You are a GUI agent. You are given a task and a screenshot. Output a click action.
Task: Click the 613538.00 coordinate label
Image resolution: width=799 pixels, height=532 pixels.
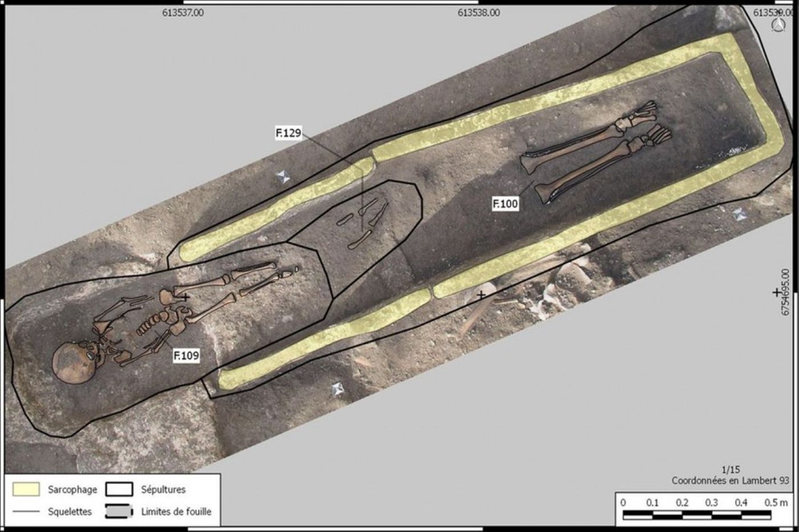click(478, 13)
